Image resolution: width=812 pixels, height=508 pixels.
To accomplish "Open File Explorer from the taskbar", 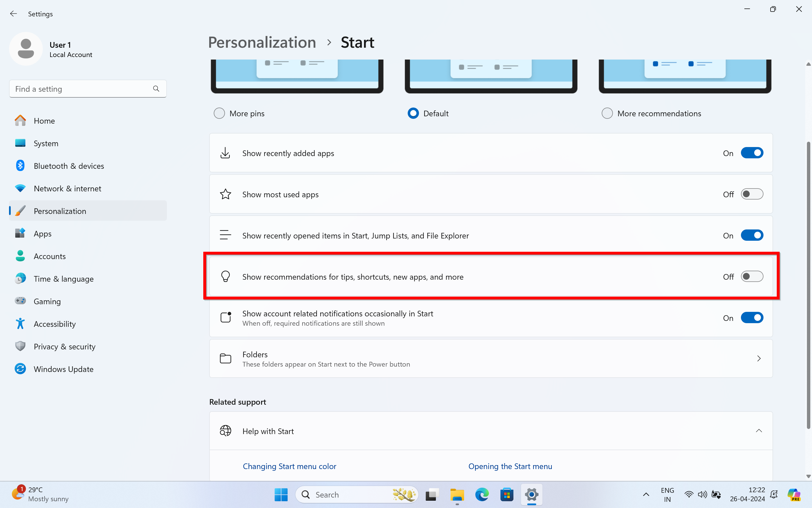I will (x=457, y=494).
